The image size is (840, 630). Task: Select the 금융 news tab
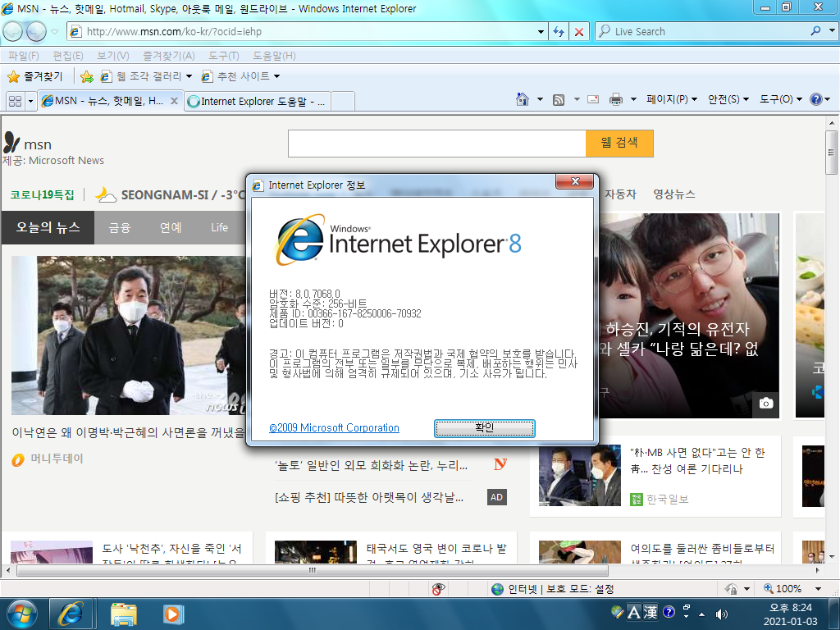(x=120, y=228)
